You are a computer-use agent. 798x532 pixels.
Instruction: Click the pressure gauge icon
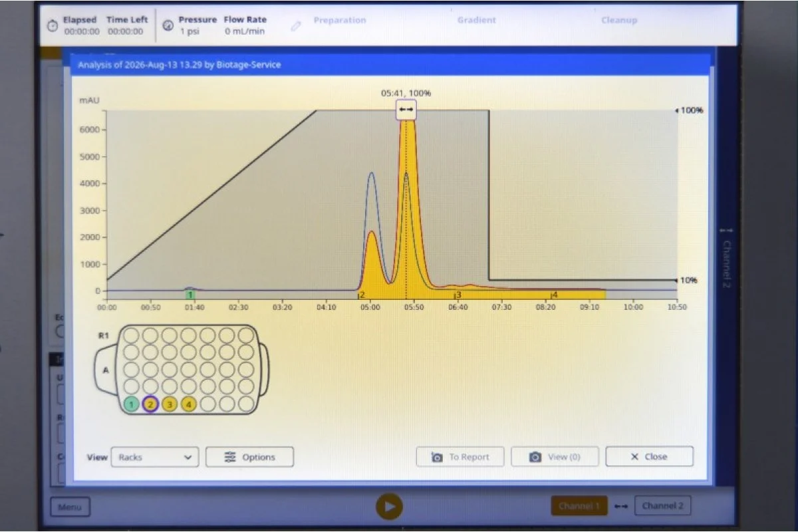coord(168,25)
